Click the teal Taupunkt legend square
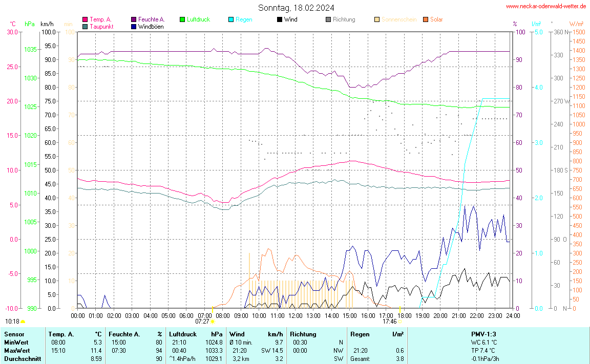The height and width of the screenshot is (364, 590). pyautogui.click(x=85, y=26)
